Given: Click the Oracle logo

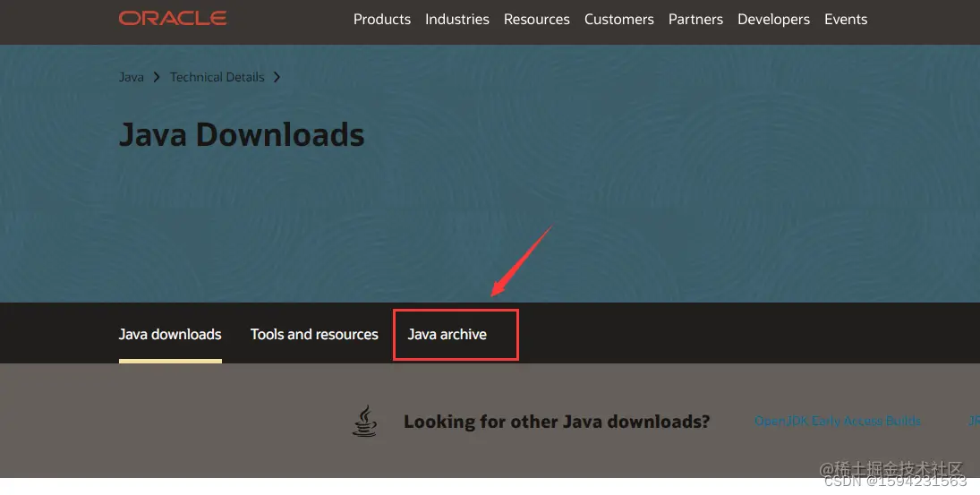Looking at the screenshot, I should tap(173, 19).
